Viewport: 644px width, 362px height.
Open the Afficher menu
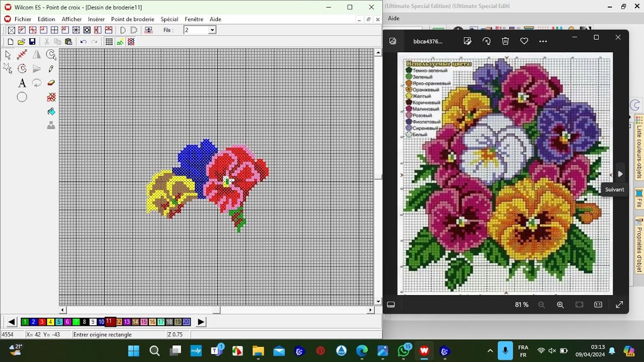tap(72, 19)
